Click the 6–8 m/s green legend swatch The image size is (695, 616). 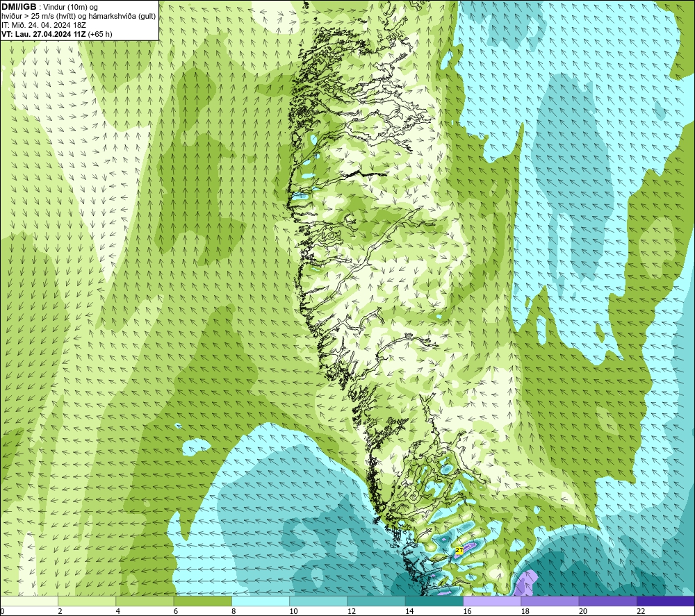click(202, 601)
